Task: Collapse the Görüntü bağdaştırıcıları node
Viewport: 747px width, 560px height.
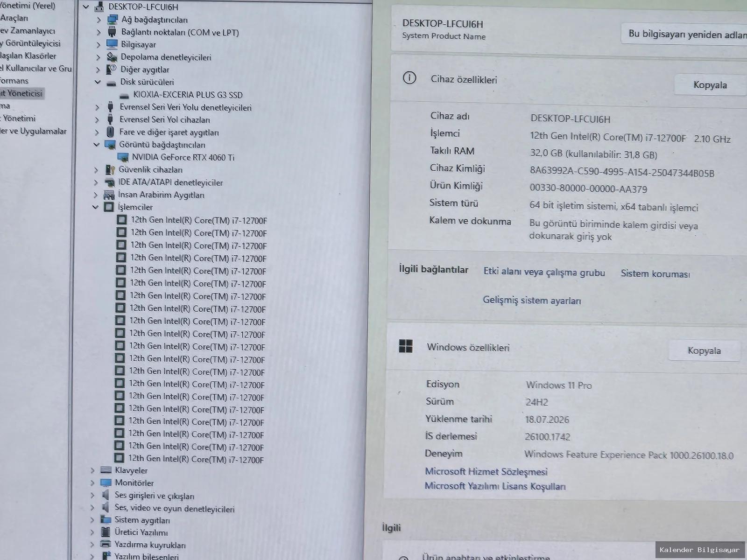Action: click(97, 145)
